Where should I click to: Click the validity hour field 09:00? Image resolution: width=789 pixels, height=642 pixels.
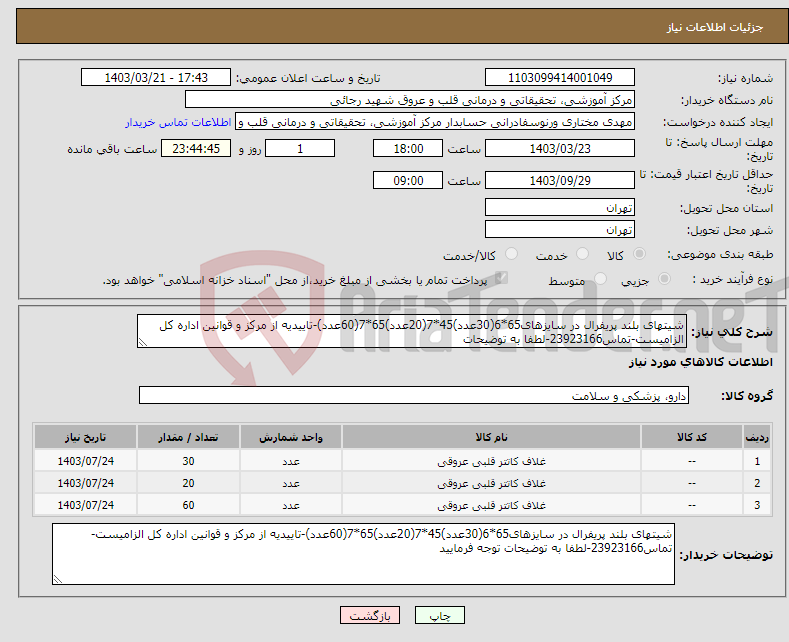pyautogui.click(x=408, y=180)
